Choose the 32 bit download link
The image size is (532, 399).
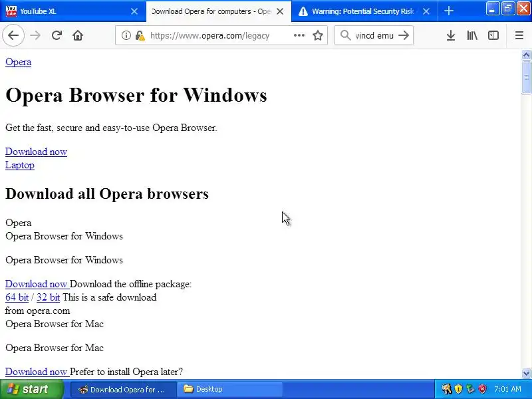[48, 297]
